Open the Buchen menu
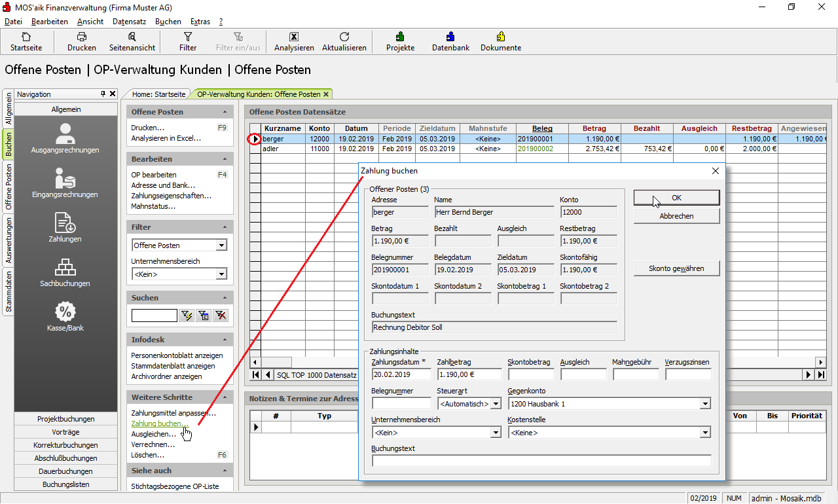 click(168, 22)
